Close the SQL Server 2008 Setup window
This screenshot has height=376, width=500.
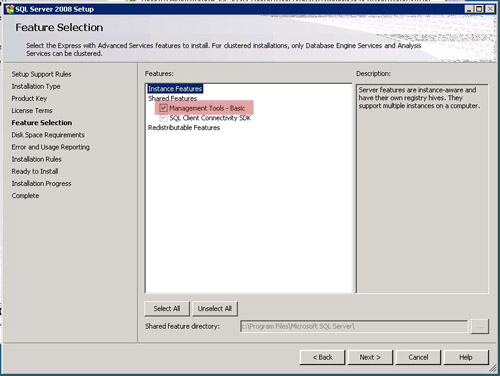click(x=489, y=9)
